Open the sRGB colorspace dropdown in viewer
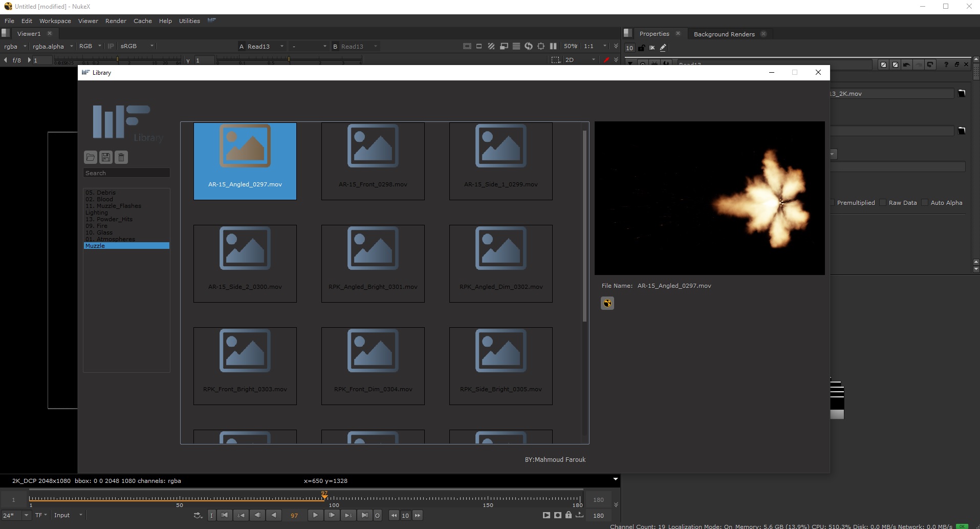Image resolution: width=980 pixels, height=529 pixels. pos(137,46)
